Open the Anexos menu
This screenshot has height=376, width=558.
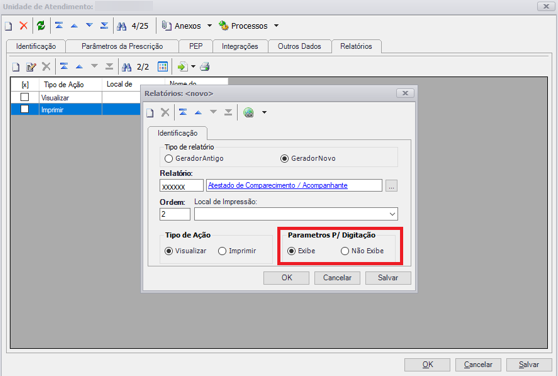click(x=187, y=26)
